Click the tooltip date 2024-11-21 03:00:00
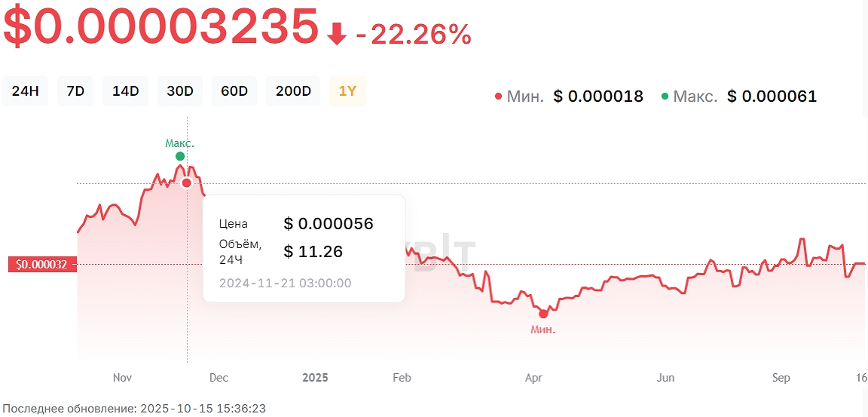This screenshot has width=868, height=417. [x=285, y=284]
